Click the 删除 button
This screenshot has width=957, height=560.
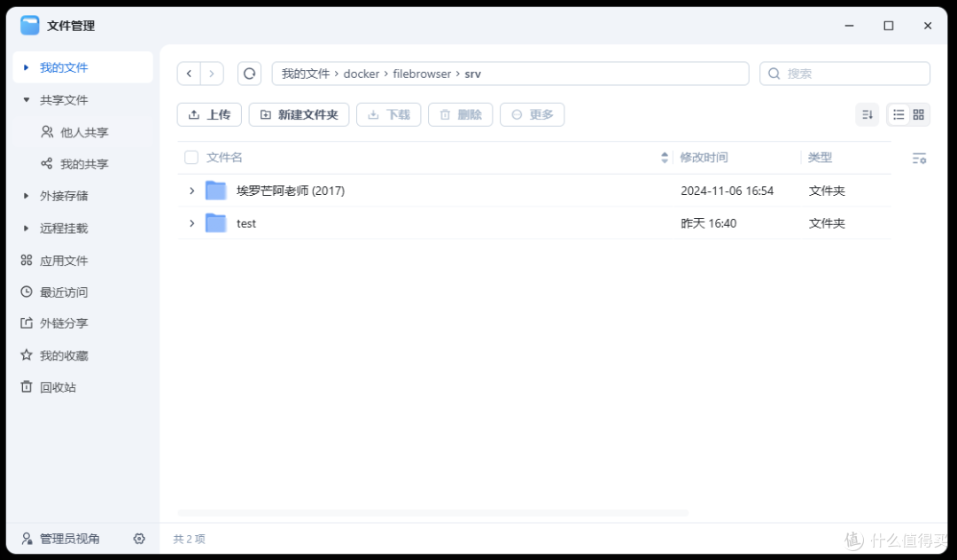tap(460, 114)
